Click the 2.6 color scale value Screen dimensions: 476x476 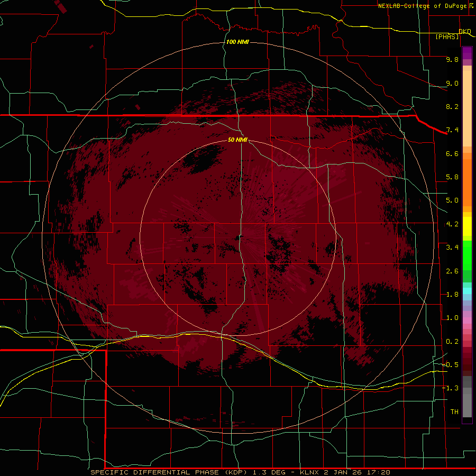(x=452, y=271)
